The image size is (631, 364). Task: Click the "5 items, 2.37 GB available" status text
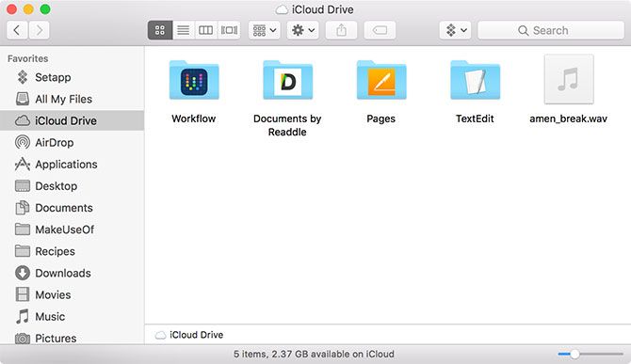[314, 354]
